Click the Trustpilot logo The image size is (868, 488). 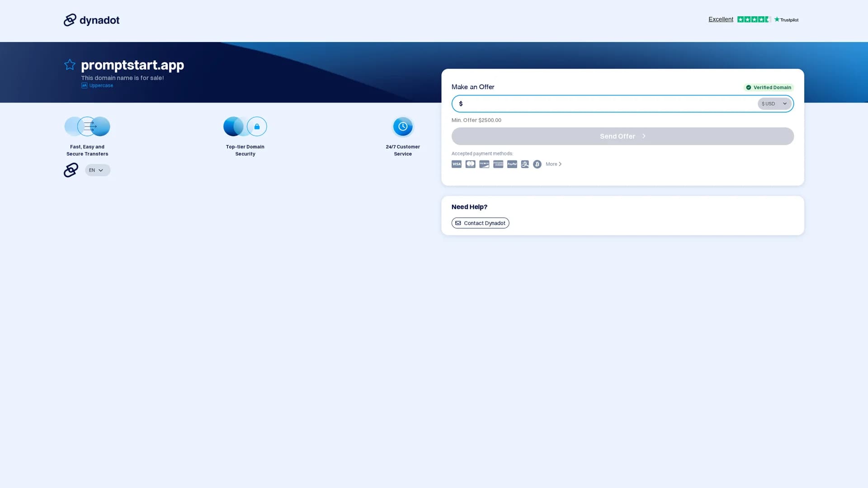pyautogui.click(x=786, y=19)
